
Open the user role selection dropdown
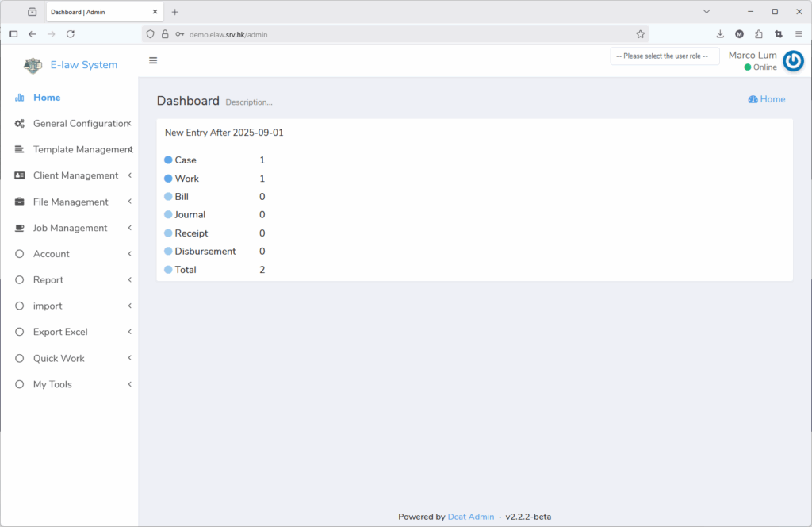click(665, 56)
